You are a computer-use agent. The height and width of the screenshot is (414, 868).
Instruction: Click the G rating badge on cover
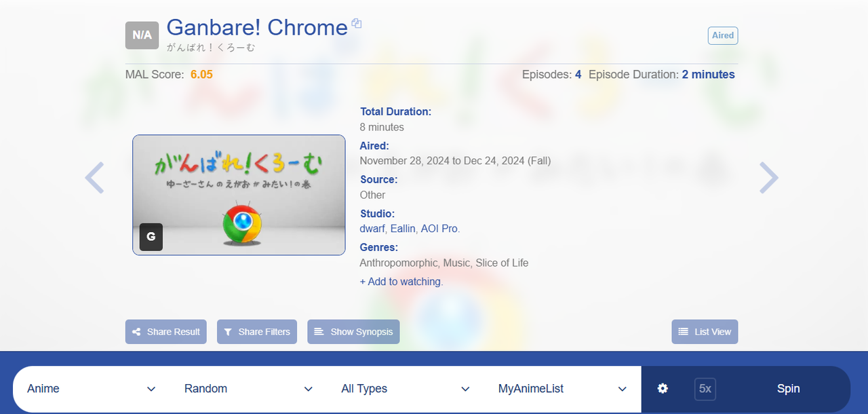click(151, 237)
